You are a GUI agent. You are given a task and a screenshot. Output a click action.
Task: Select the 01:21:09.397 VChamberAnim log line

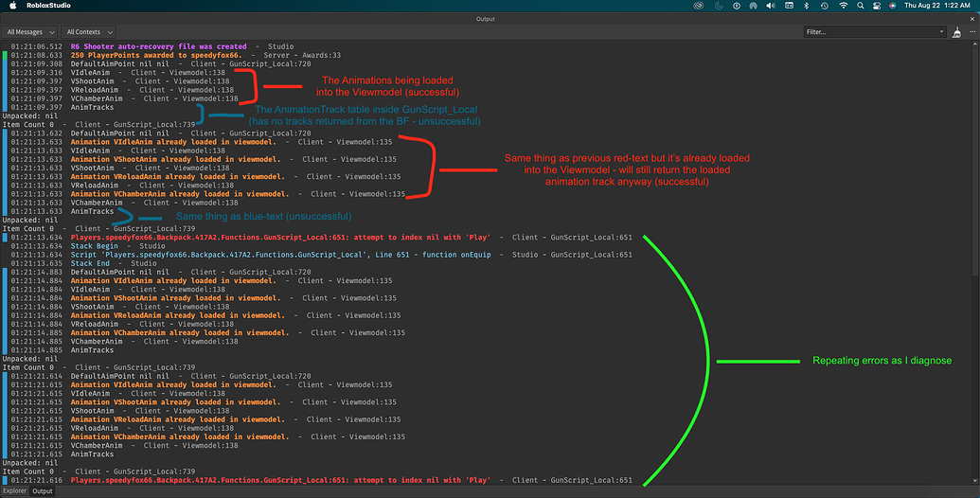[x=124, y=98]
